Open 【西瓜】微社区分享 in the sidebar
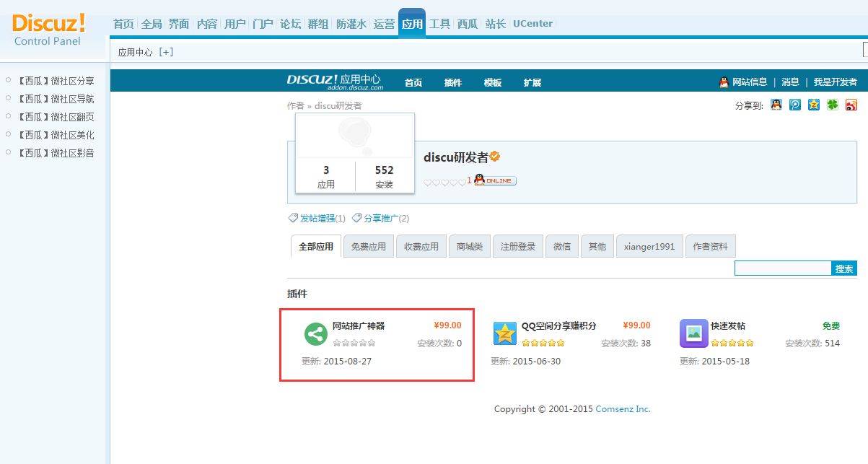The width and height of the screenshot is (868, 464). click(x=55, y=81)
